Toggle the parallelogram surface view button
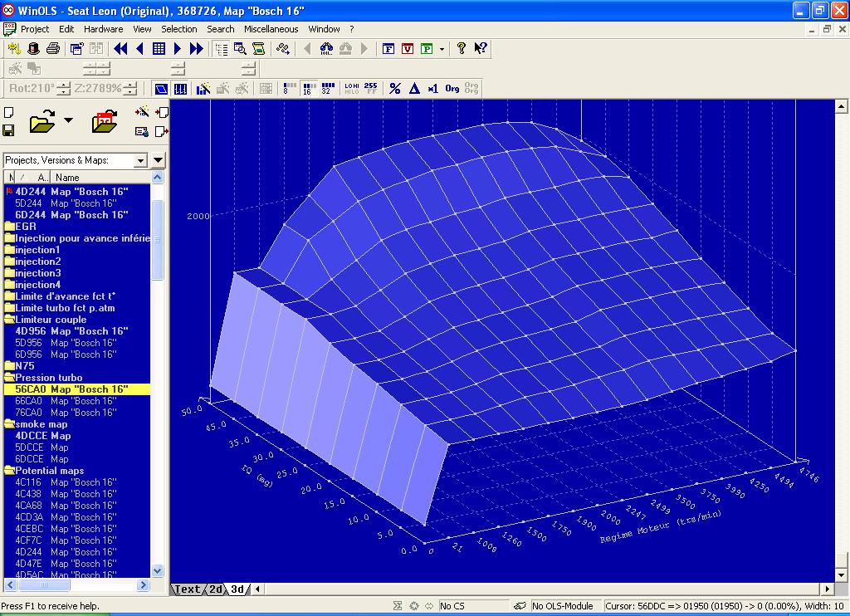The image size is (850, 616). [x=161, y=88]
